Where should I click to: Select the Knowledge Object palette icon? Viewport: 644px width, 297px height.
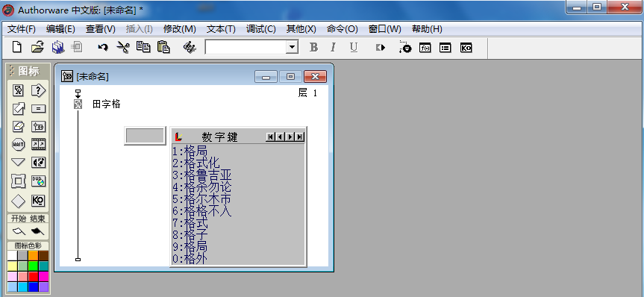pyautogui.click(x=38, y=201)
